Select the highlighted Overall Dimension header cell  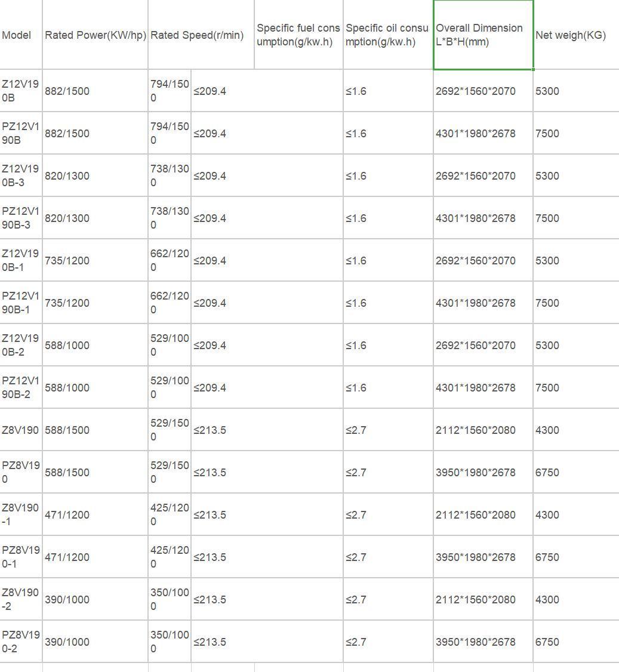pyautogui.click(x=482, y=35)
